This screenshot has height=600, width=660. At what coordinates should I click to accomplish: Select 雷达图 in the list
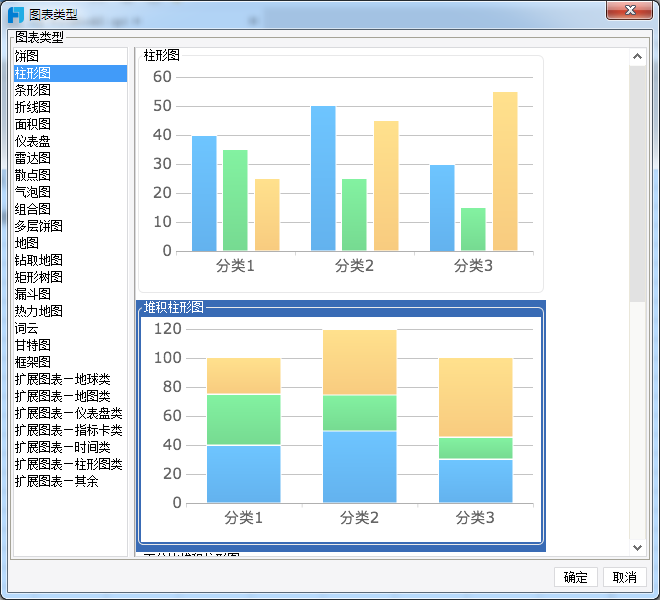pyautogui.click(x=70, y=158)
